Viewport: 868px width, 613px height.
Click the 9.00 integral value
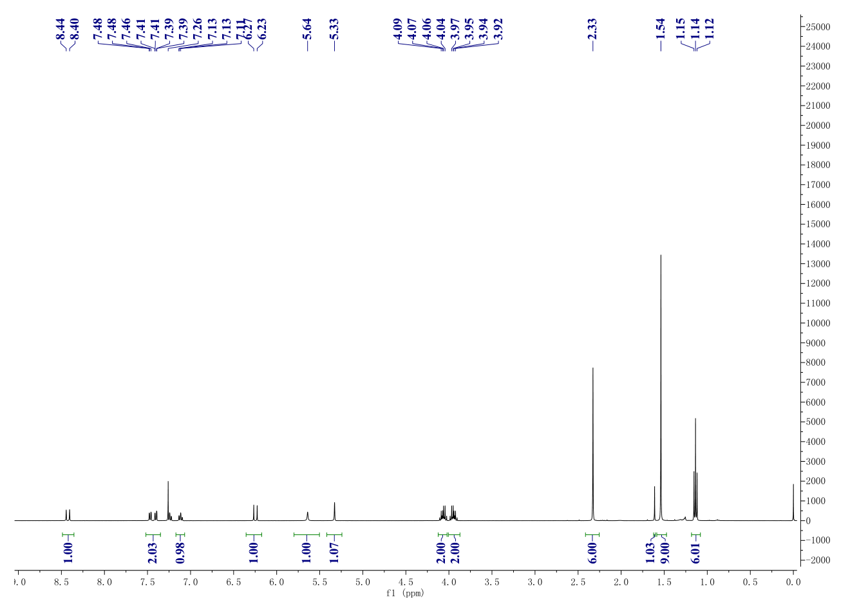(x=665, y=553)
